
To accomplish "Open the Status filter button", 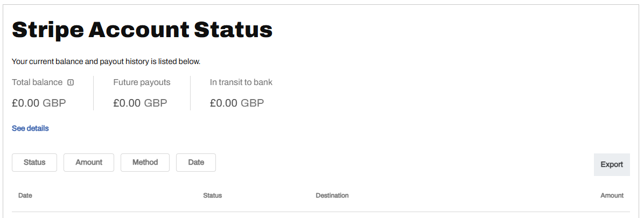I will [34, 163].
